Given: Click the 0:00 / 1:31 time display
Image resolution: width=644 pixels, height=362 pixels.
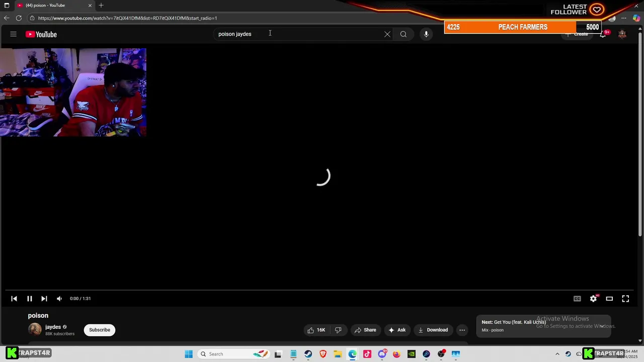Looking at the screenshot, I should point(80,299).
